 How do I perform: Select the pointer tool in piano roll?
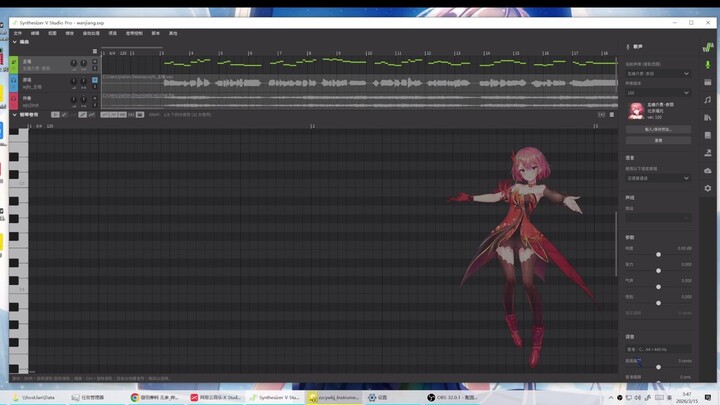point(55,115)
